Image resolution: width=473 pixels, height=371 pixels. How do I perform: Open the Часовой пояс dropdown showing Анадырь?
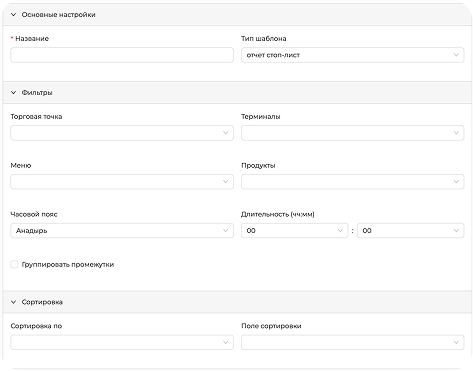point(122,231)
